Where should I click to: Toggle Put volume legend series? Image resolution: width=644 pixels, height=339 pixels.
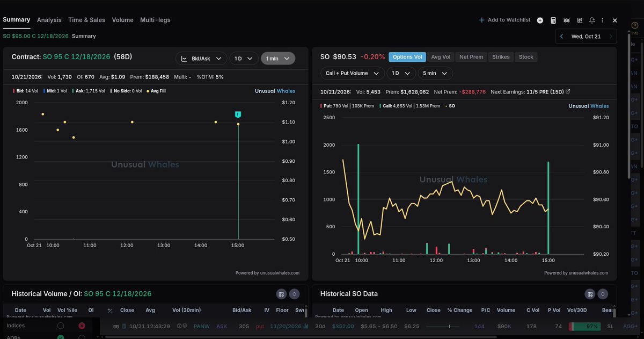(x=347, y=106)
